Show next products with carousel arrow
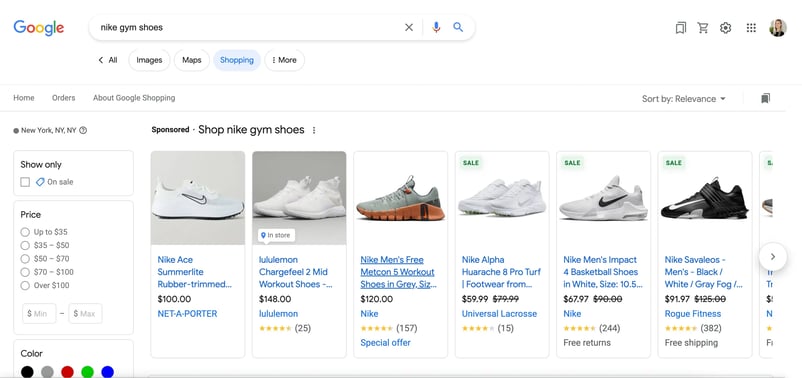Screen dimensions: 802x378 tap(773, 256)
